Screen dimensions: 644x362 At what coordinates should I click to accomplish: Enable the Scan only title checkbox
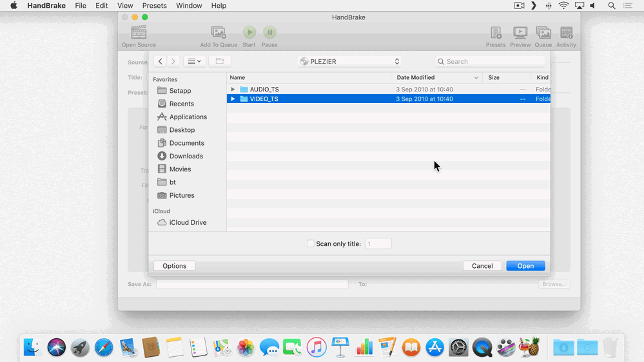311,243
